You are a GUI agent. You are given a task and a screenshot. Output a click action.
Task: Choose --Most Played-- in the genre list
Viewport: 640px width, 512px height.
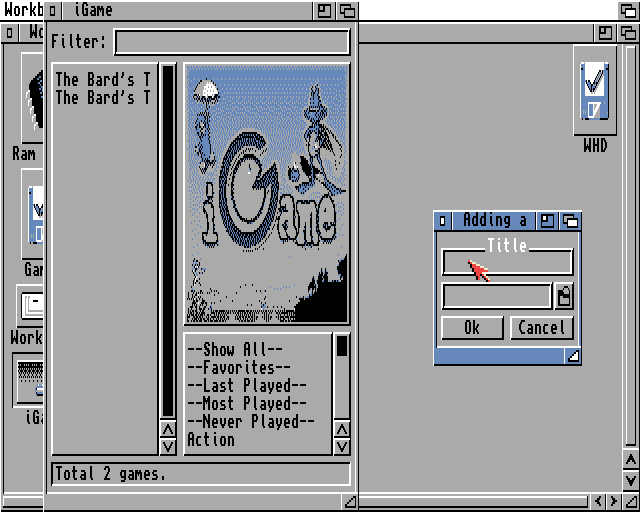coord(246,404)
